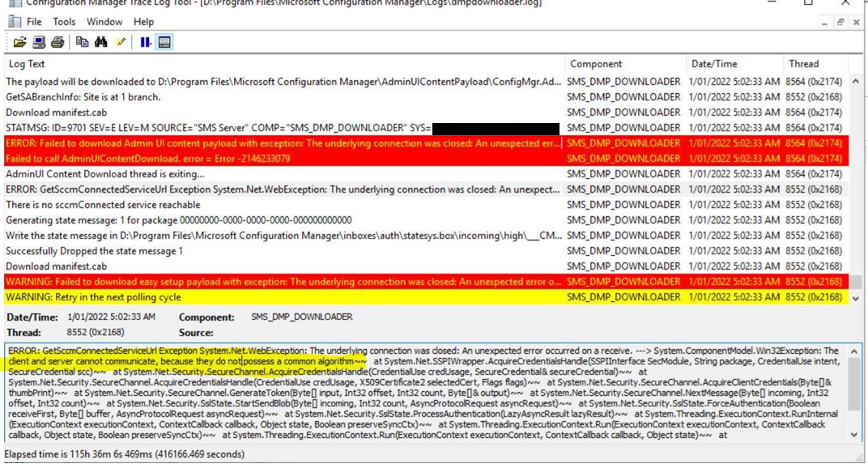Viewport: 868px width, 464px height.
Task: Select red 'ERROR: Failed to download Admin UI content' row
Action: click(x=426, y=143)
